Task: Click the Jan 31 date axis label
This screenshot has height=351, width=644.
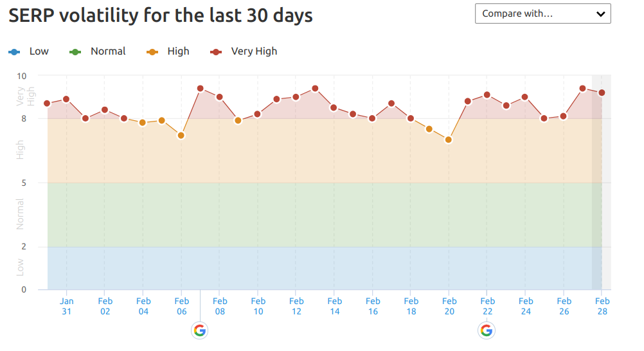Action: pos(67,306)
